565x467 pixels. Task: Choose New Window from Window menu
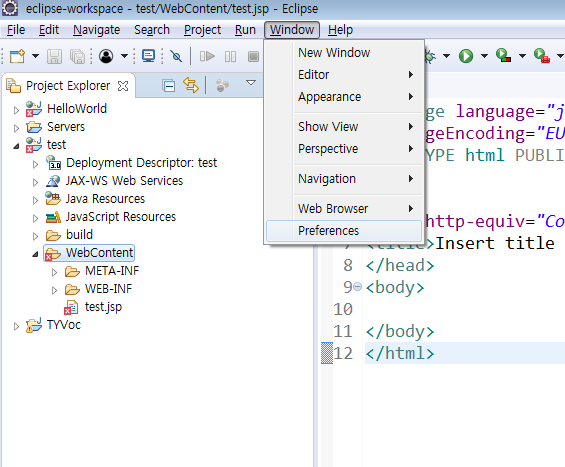(344, 53)
